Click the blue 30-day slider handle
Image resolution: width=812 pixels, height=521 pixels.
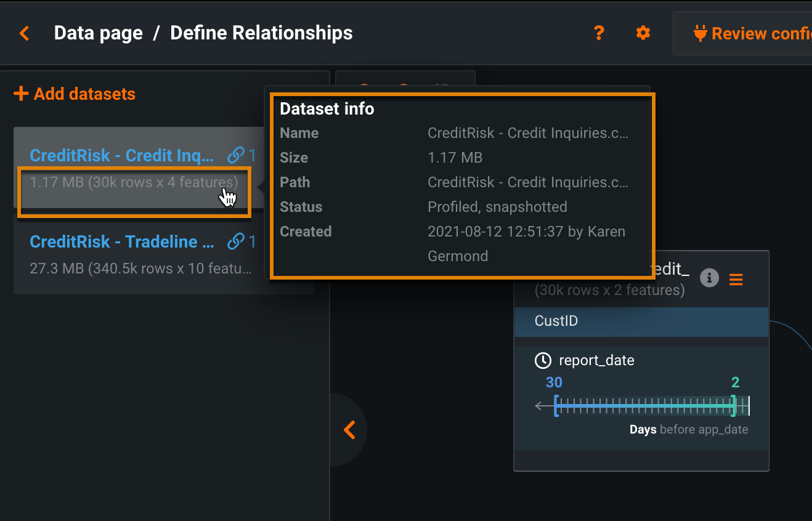click(556, 406)
